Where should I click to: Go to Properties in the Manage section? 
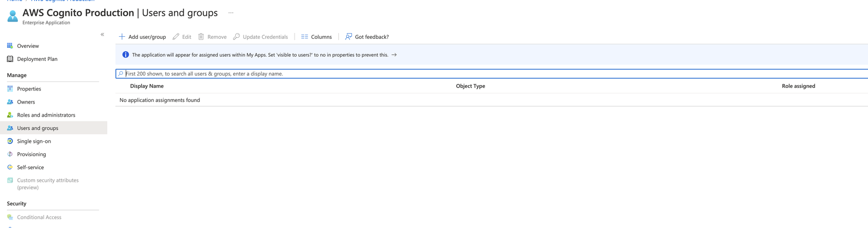[29, 89]
